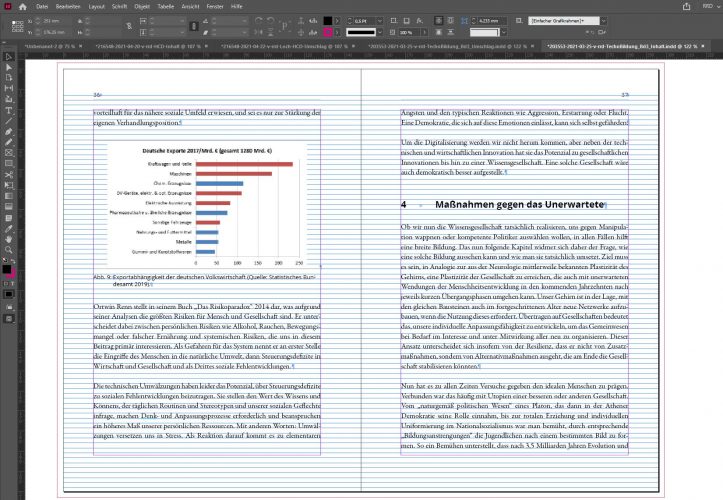
Task: Open the Objekt menu
Action: click(142, 6)
